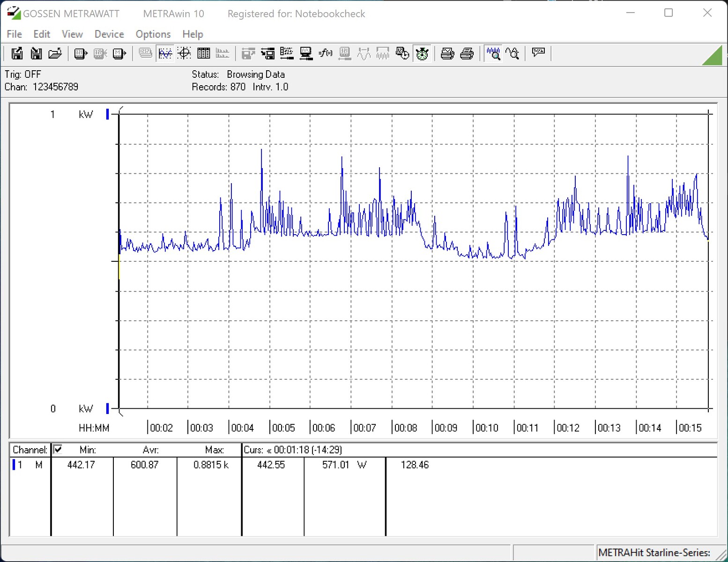
Task: Click the print chart icon
Action: [447, 53]
